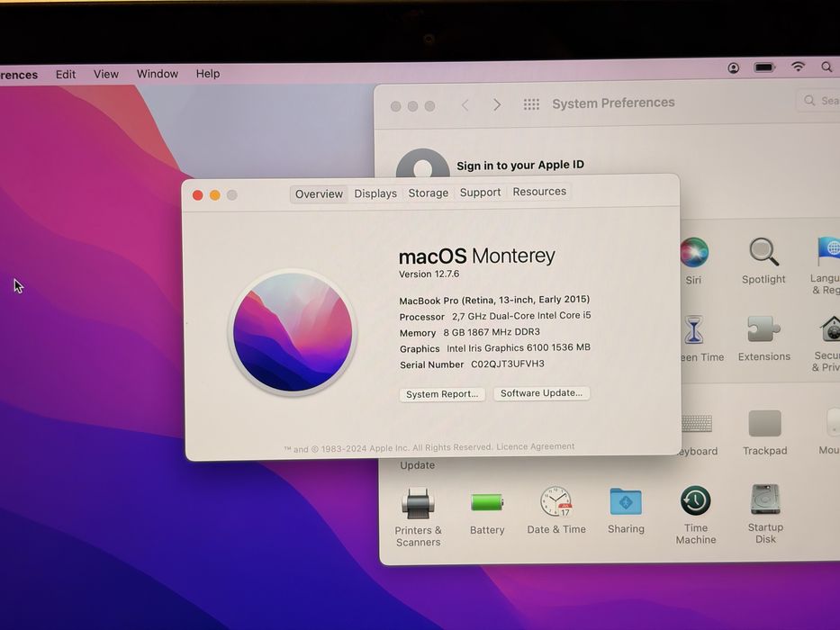Switch to the Displays tab
Viewport: 840px width, 630px height.
[x=375, y=193]
